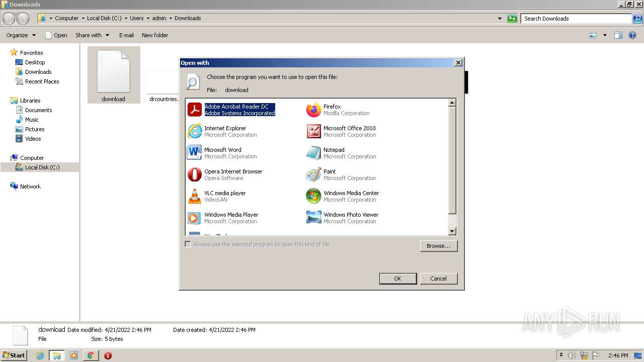
Task: Click the Cancel button
Action: [438, 279]
